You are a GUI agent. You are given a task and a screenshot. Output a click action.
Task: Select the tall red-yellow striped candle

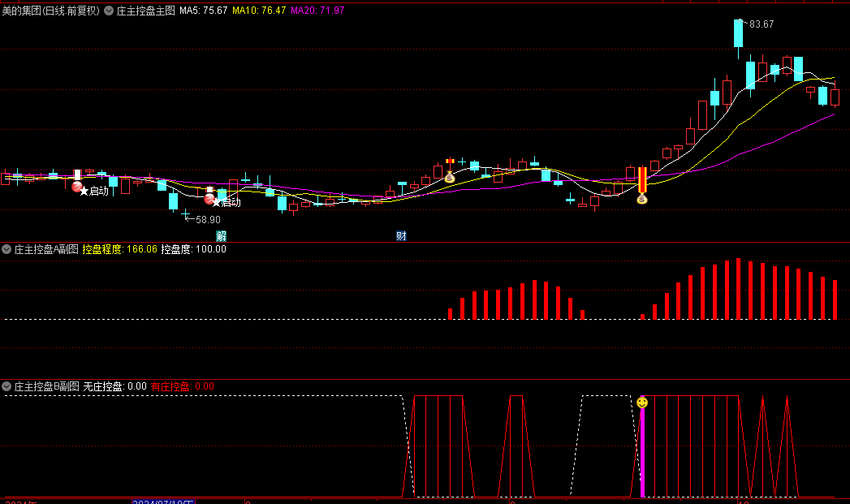pyautogui.click(x=642, y=180)
